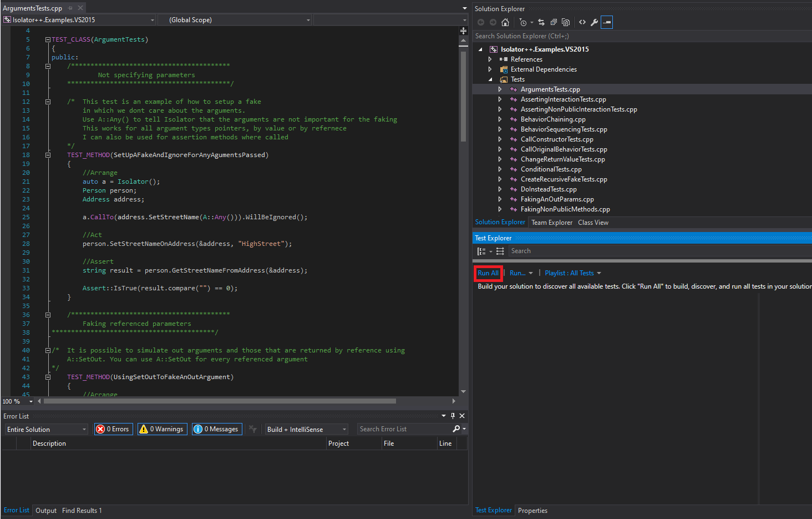
Task: Toggle the 0 Messages filter
Action: point(217,429)
